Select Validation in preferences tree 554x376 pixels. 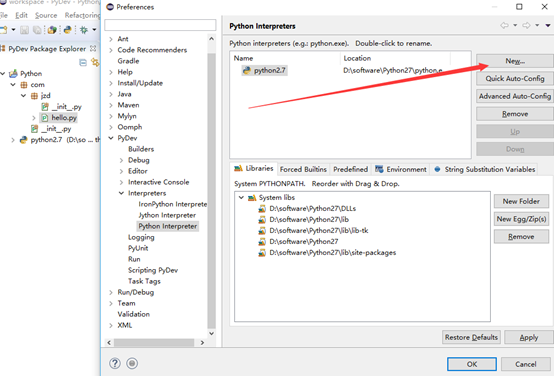point(134,314)
